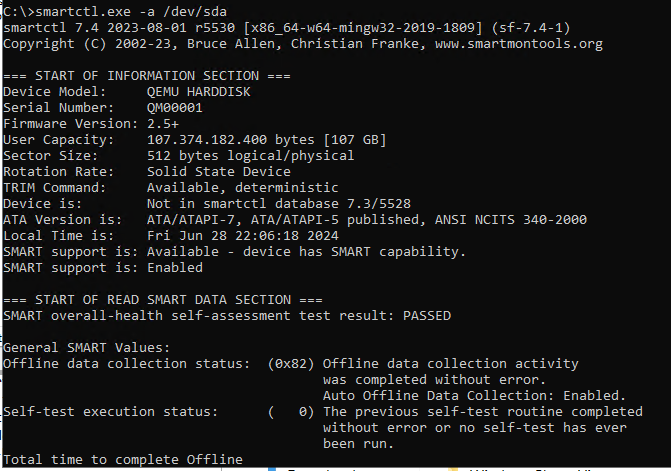Viewport: 671px width, 471px height.
Task: Click the TRIM Command Available, deterministic text
Action: tap(242, 188)
